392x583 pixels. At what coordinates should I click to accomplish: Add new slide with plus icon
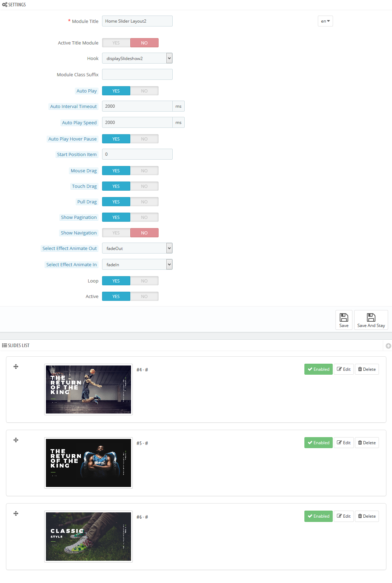click(388, 346)
